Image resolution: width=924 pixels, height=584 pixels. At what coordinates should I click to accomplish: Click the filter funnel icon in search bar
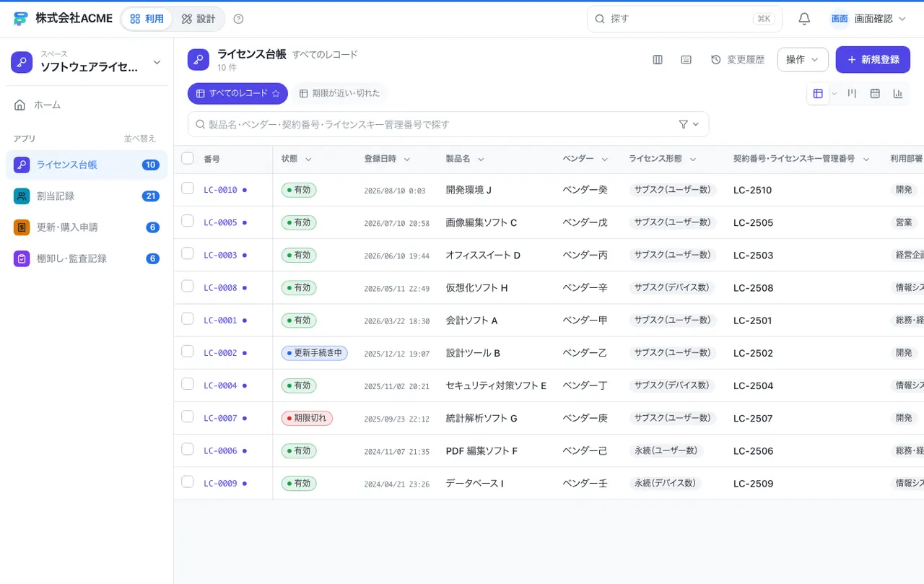click(684, 124)
